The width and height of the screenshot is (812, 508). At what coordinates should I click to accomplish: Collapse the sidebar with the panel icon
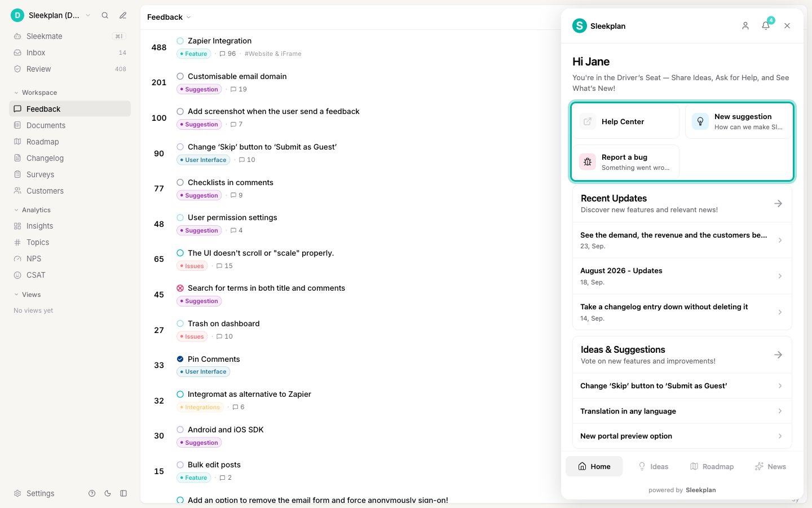[x=123, y=493]
